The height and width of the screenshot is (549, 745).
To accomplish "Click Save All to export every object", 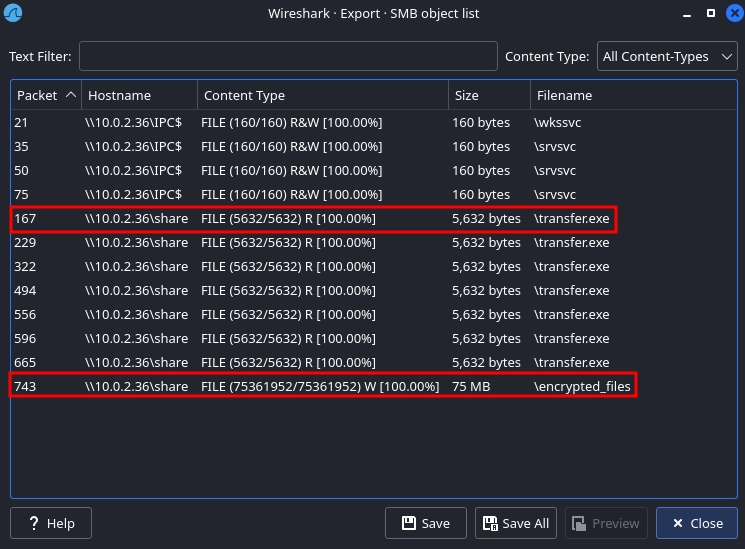I will coord(515,523).
